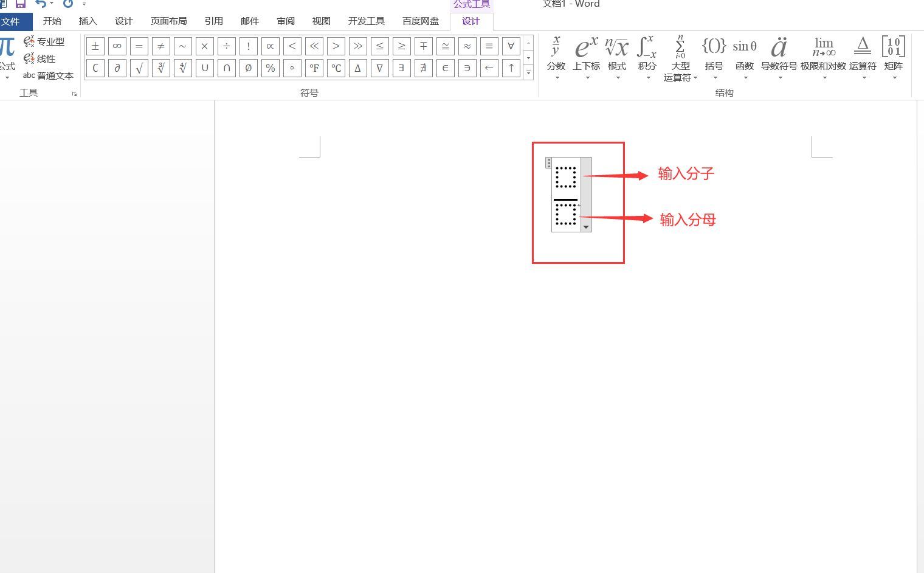Insert the empty set ∅ symbol
The height and width of the screenshot is (573, 924).
pos(249,68)
